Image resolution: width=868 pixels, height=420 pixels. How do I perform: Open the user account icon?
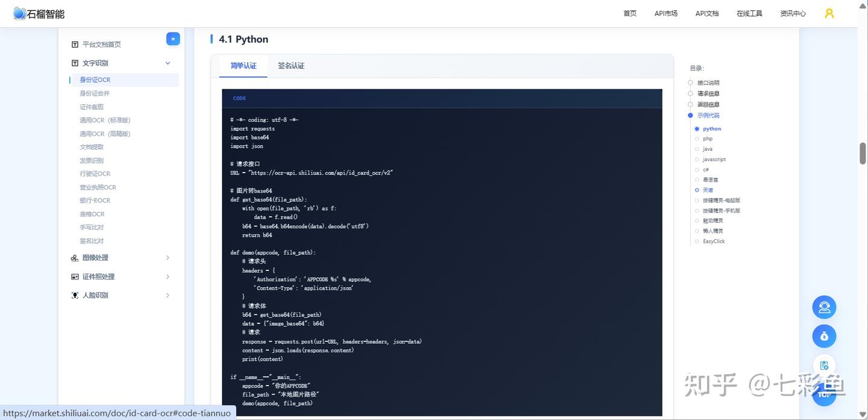(x=829, y=13)
